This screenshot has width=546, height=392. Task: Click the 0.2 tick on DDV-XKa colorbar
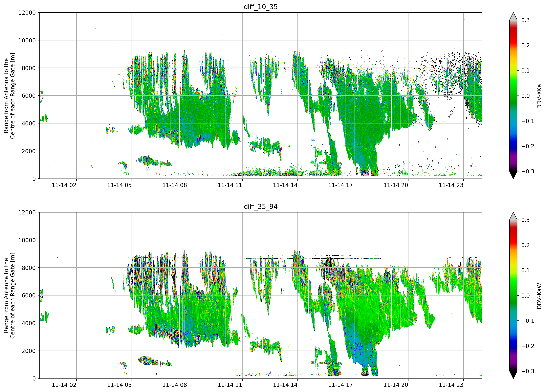[x=526, y=46]
